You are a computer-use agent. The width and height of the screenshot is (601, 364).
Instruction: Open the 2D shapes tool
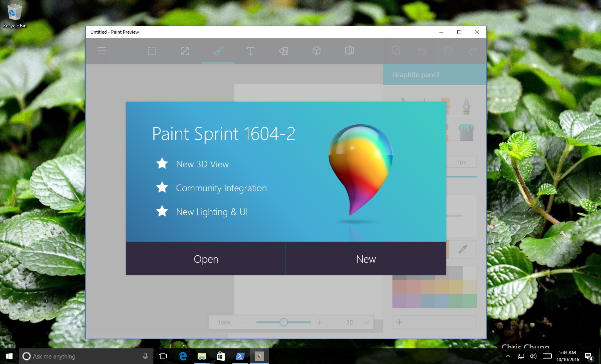tap(284, 51)
